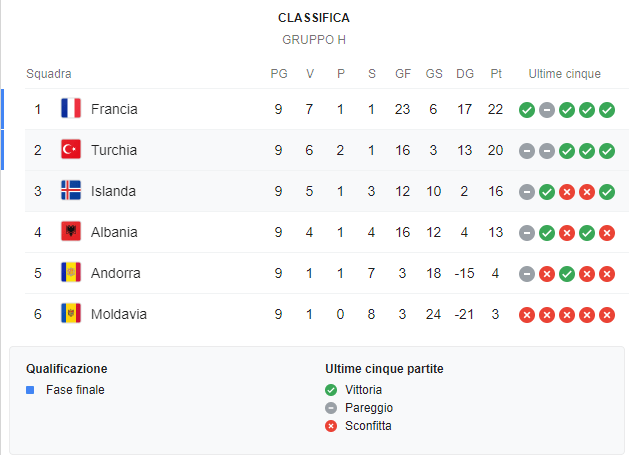Click the Pt points column header
This screenshot has height=455, width=629.
coord(496,74)
